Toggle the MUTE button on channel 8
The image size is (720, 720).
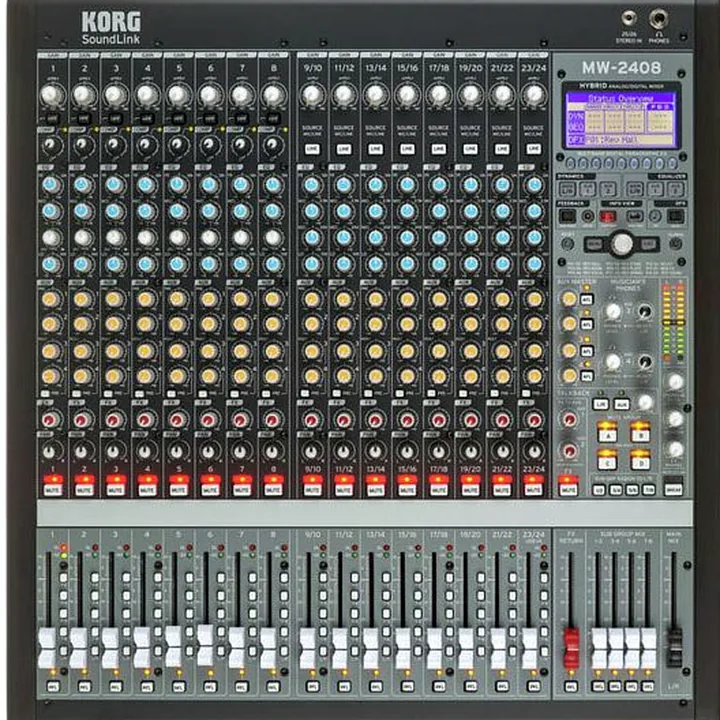273,485
